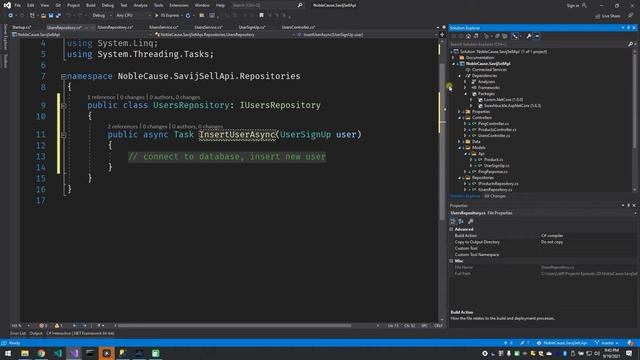The width and height of the screenshot is (640, 360).
Task: Open the Edit menu
Action: click(31, 5)
